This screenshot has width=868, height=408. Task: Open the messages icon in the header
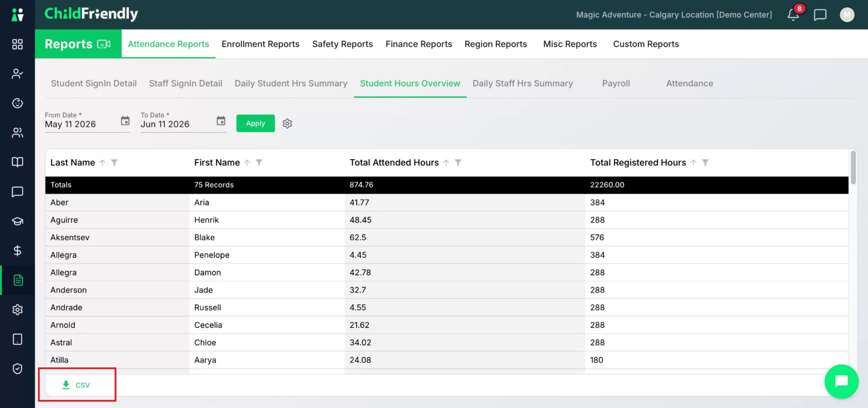click(820, 15)
